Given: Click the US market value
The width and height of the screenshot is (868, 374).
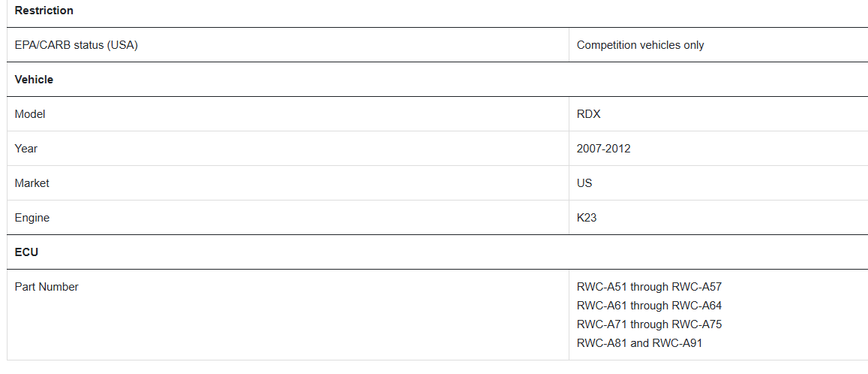Looking at the screenshot, I should click(x=584, y=182).
